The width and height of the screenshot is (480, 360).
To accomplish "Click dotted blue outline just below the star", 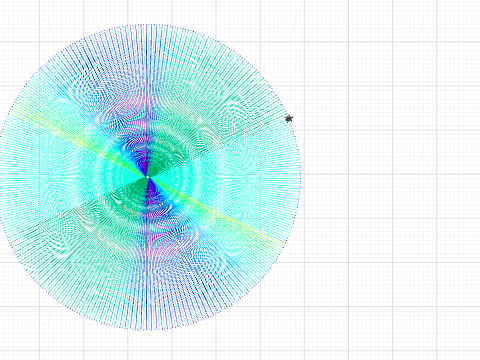I will [292, 128].
